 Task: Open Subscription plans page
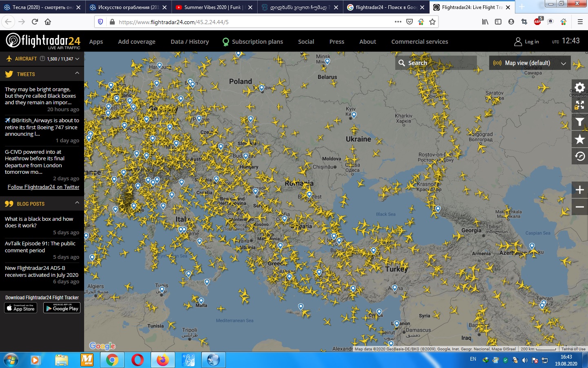pos(253,42)
